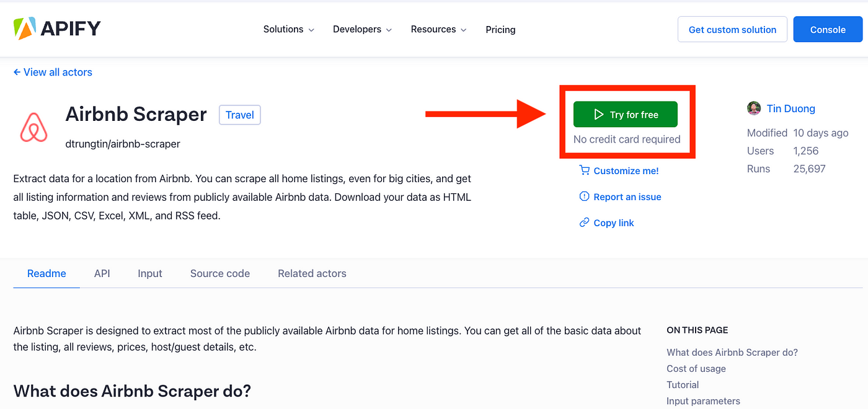Open the Source code tab

220,273
